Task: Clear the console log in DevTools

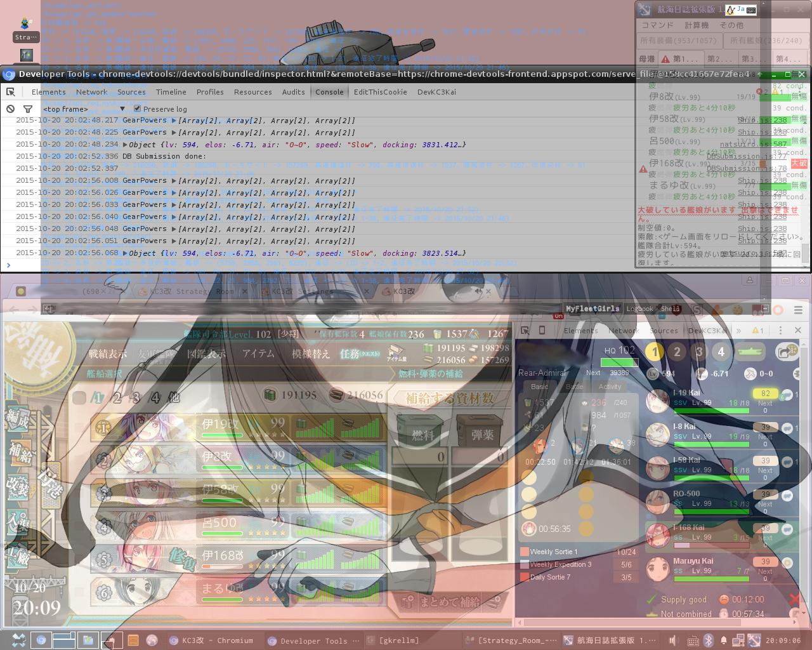Action: 11,109
